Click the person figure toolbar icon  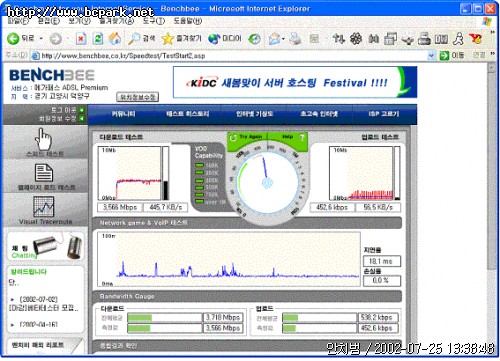point(458,39)
